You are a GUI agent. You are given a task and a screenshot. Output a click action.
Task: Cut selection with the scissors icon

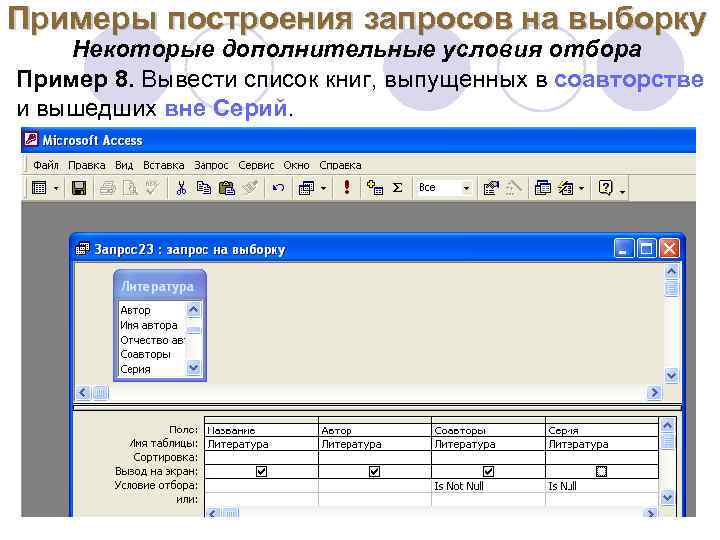pos(181,188)
